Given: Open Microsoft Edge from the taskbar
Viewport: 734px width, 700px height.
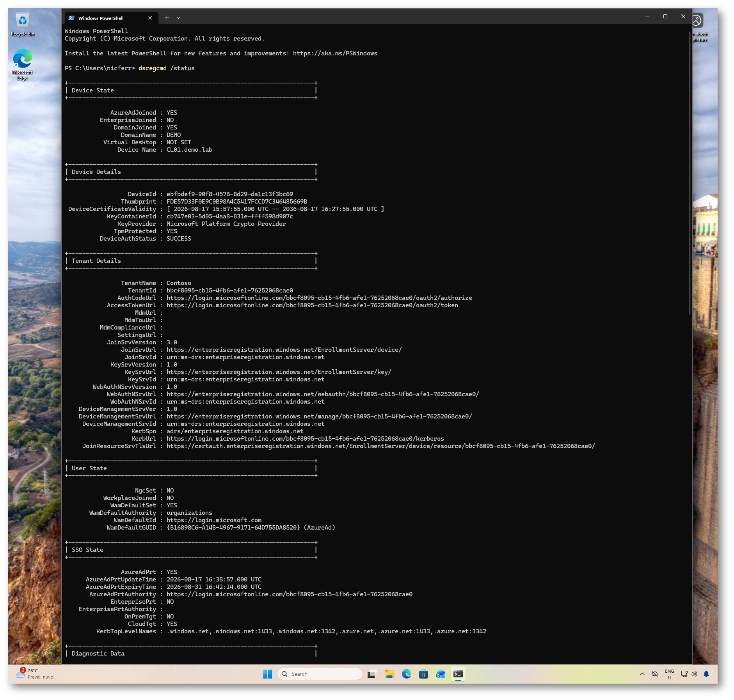Looking at the screenshot, I should point(406,674).
